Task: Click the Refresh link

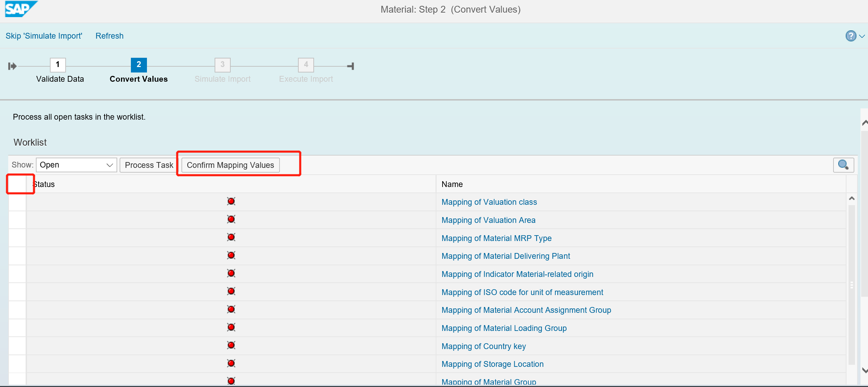Action: pyautogui.click(x=109, y=36)
